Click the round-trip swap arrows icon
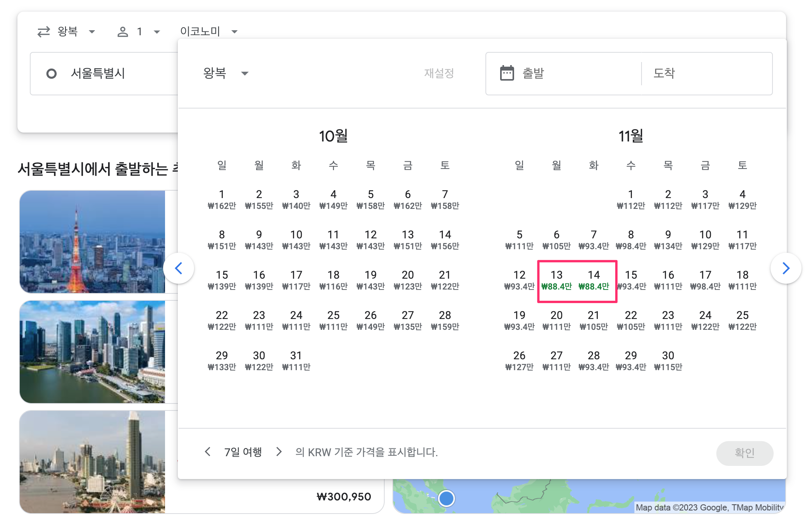812x531 pixels. click(44, 31)
